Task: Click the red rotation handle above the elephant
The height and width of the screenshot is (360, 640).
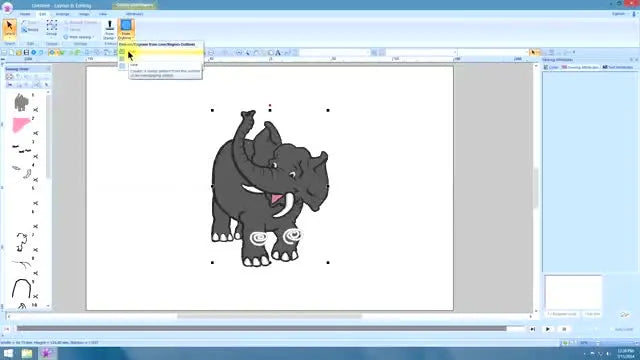Action: click(270, 106)
